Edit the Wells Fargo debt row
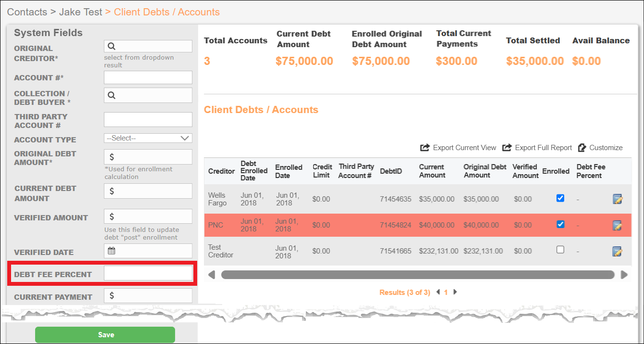Image resolution: width=644 pixels, height=344 pixels. coord(618,199)
